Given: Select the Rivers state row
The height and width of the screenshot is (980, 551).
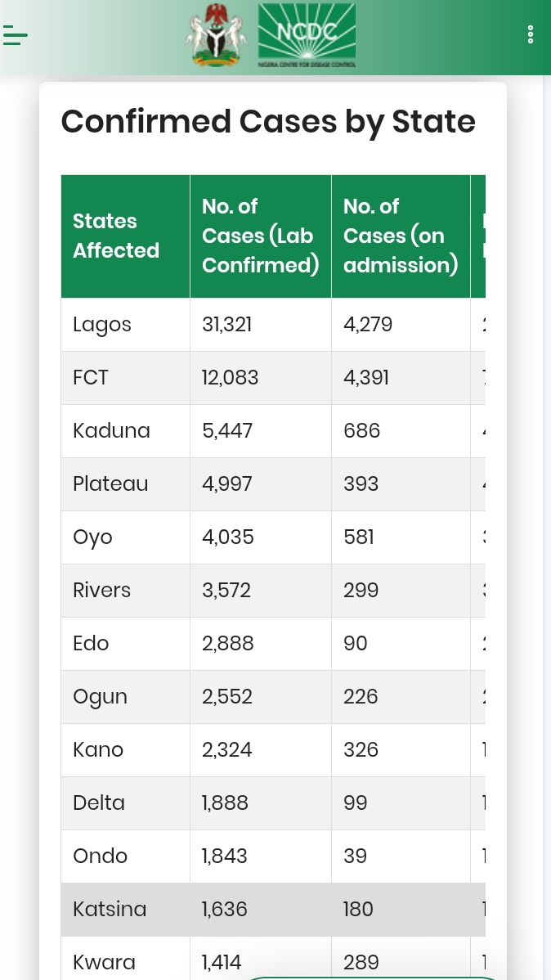Looking at the screenshot, I should pos(102,591).
